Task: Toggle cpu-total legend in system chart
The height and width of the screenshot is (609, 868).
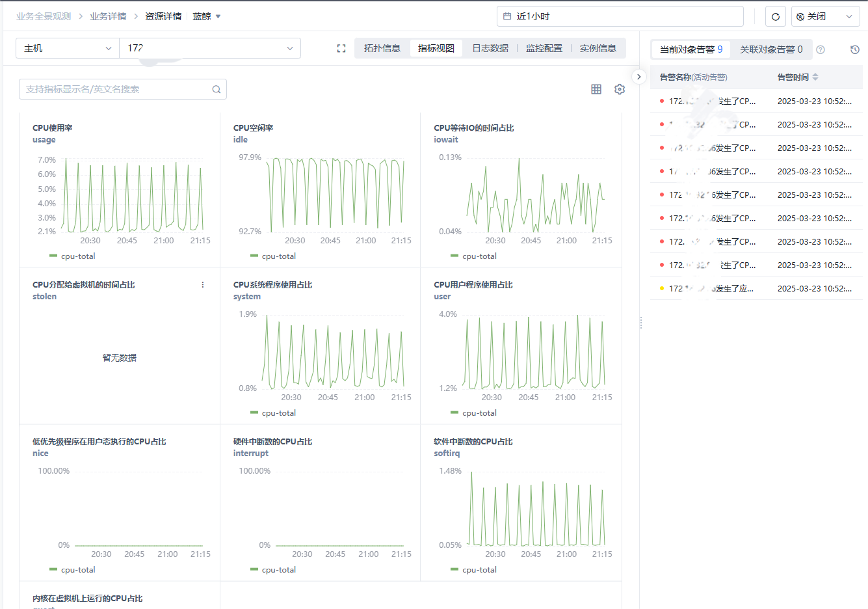Action: pyautogui.click(x=274, y=413)
